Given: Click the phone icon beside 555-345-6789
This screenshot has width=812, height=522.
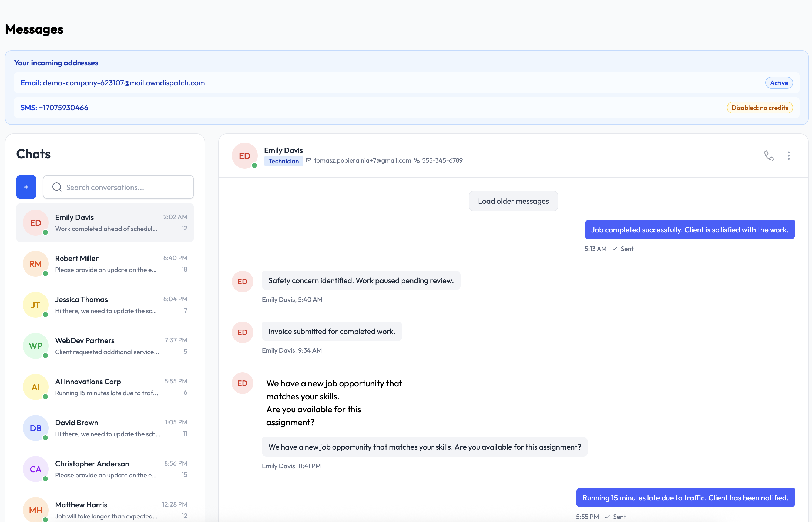Looking at the screenshot, I should (x=417, y=160).
